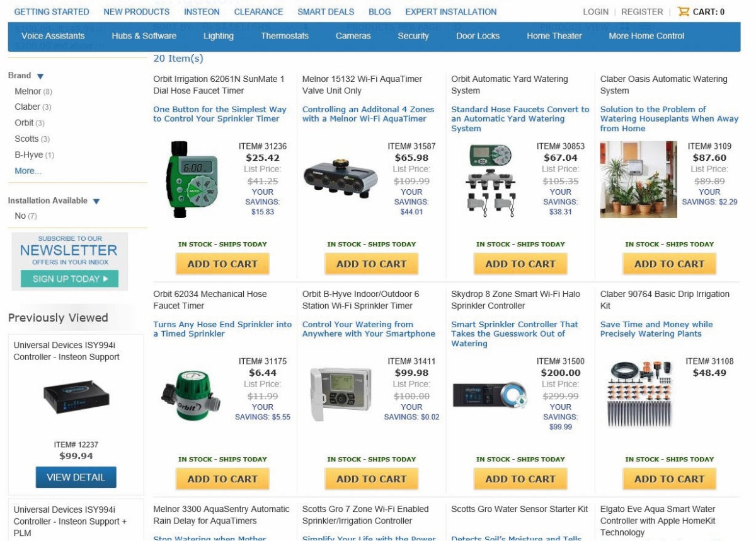
Task: Open the shopping cart icon
Action: pyautogui.click(x=683, y=11)
